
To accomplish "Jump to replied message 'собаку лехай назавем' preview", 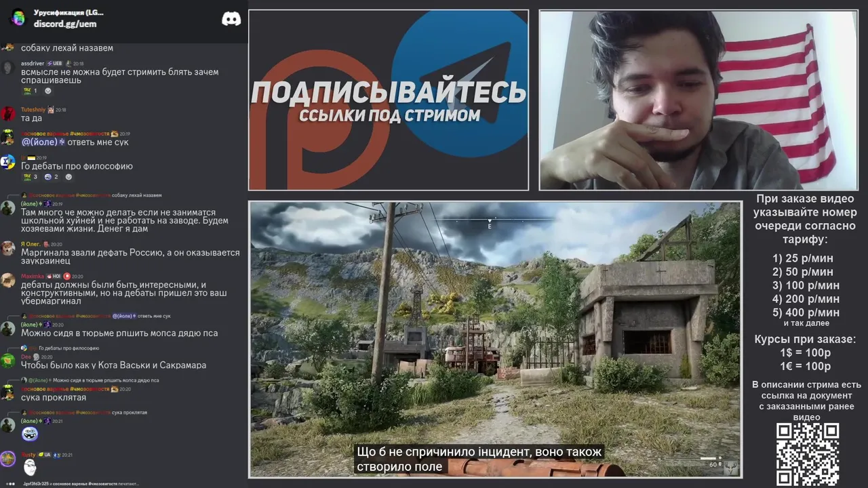I will [137, 195].
